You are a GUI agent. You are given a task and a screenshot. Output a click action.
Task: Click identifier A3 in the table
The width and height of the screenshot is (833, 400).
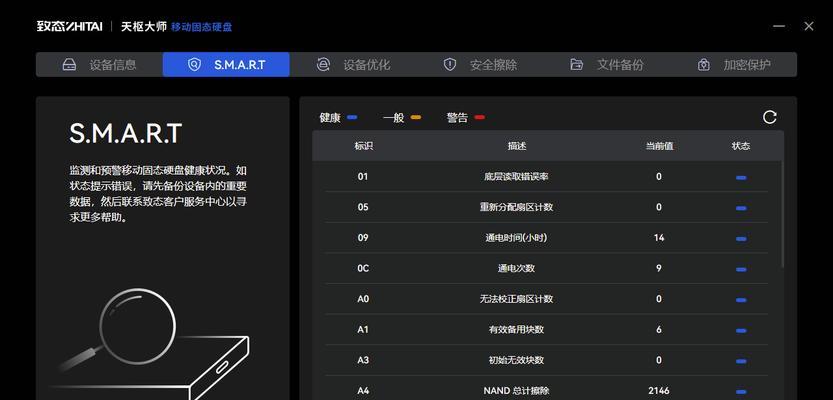pos(363,360)
